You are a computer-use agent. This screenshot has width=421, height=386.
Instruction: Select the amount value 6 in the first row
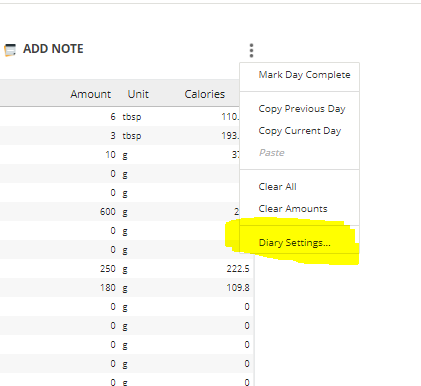pyautogui.click(x=113, y=117)
